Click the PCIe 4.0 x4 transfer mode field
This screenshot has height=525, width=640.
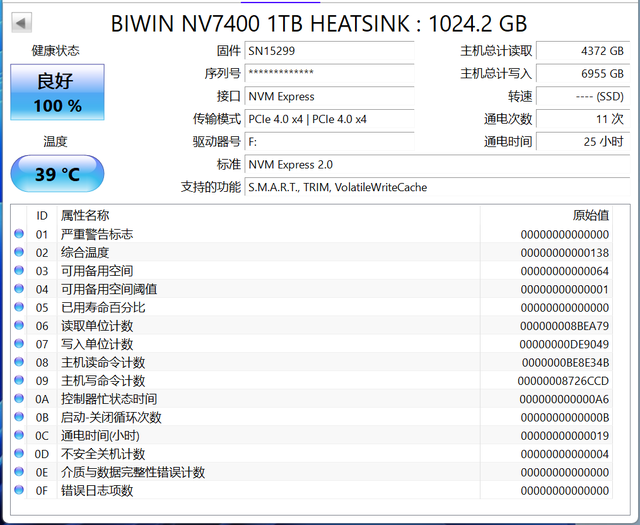[329, 119]
